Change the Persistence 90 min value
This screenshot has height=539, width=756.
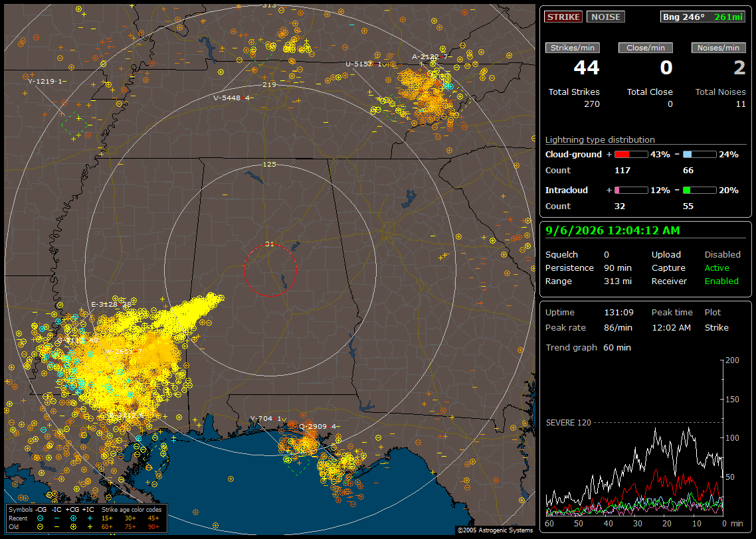click(618, 268)
